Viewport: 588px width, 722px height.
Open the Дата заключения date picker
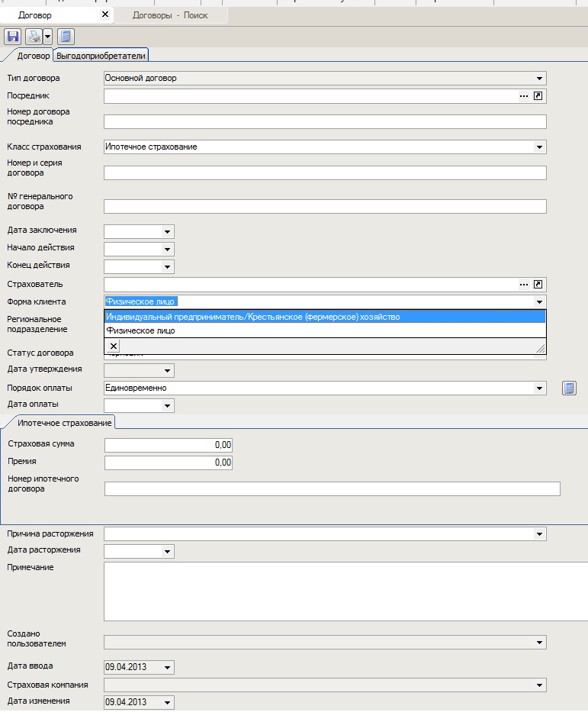(x=166, y=231)
